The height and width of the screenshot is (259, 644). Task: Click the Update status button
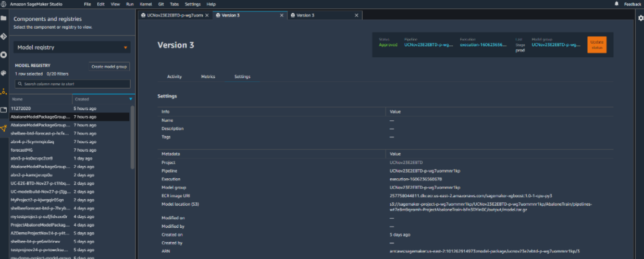pos(597,45)
